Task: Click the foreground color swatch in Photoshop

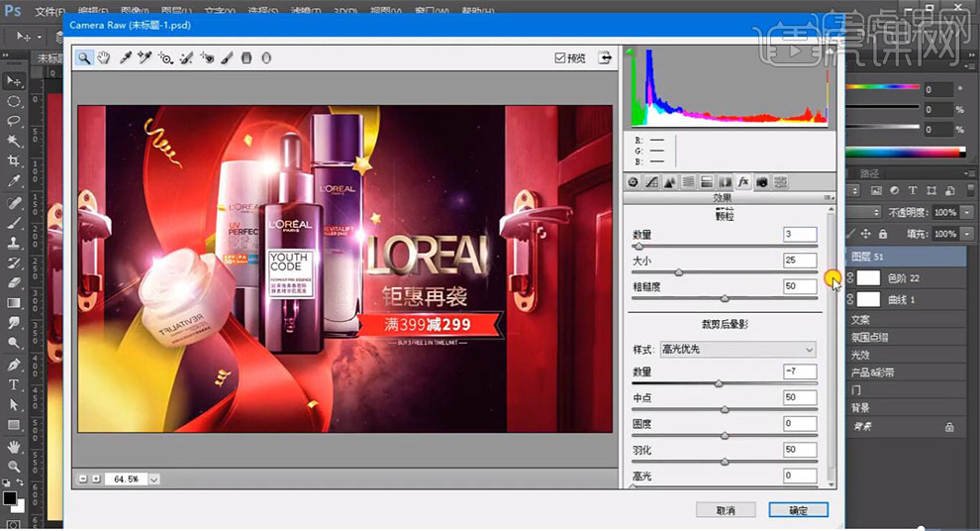Action: [9, 498]
